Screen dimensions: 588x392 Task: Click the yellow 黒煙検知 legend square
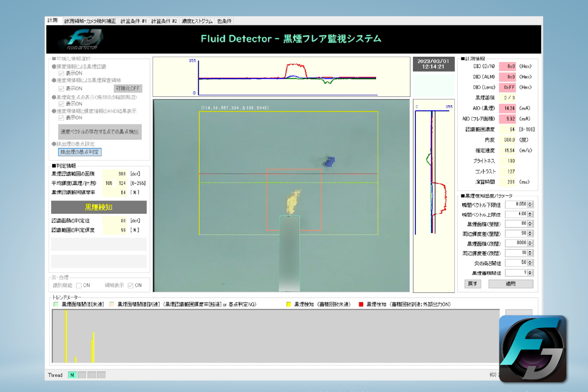(x=289, y=304)
